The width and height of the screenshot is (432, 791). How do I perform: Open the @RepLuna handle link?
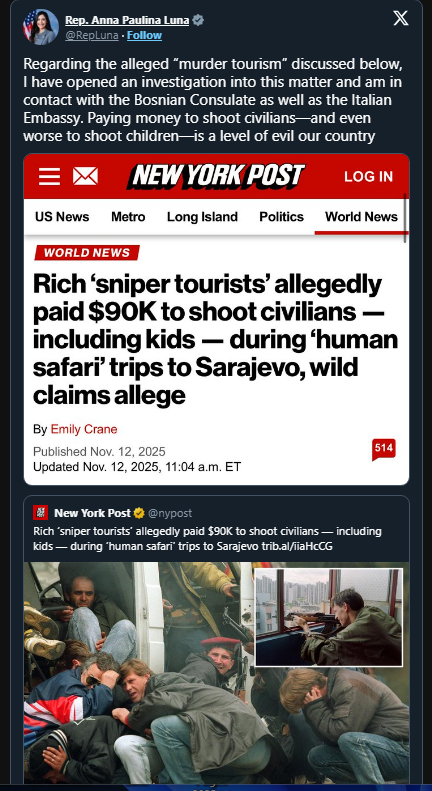pos(92,35)
